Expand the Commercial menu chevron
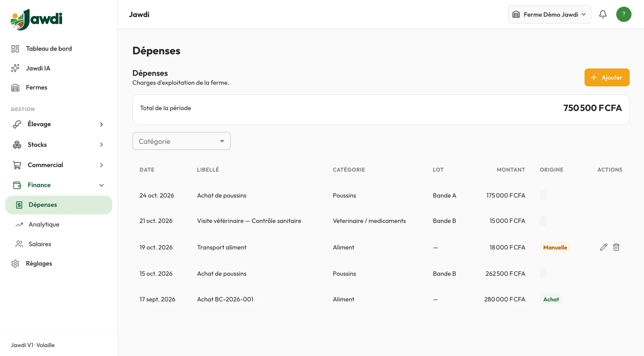644x356 pixels. click(x=101, y=165)
